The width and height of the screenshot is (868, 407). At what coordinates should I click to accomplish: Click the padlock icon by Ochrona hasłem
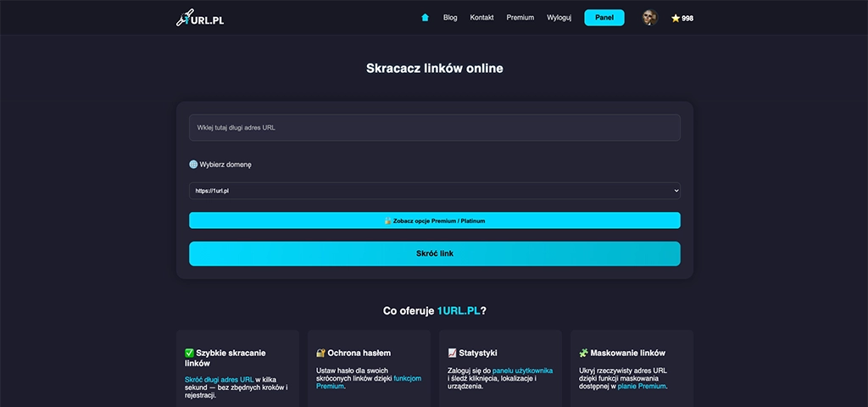[x=320, y=353]
